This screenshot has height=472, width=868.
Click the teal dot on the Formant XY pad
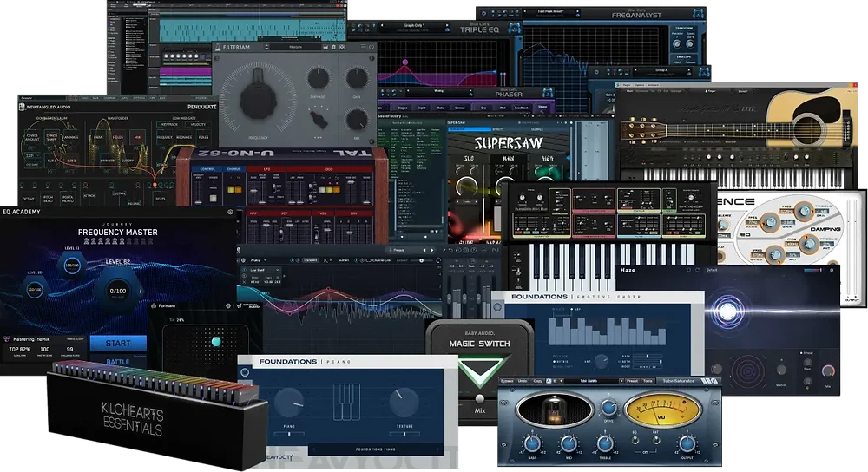(216, 342)
